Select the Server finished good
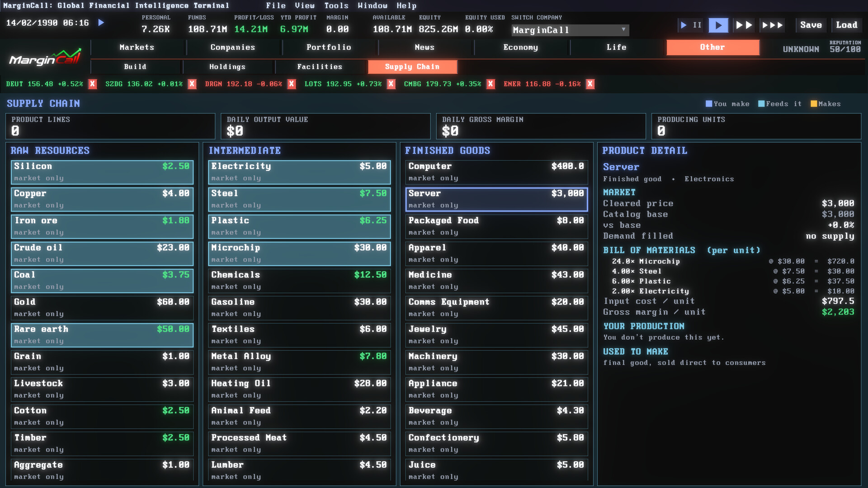The height and width of the screenshot is (488, 868). pyautogui.click(x=496, y=199)
